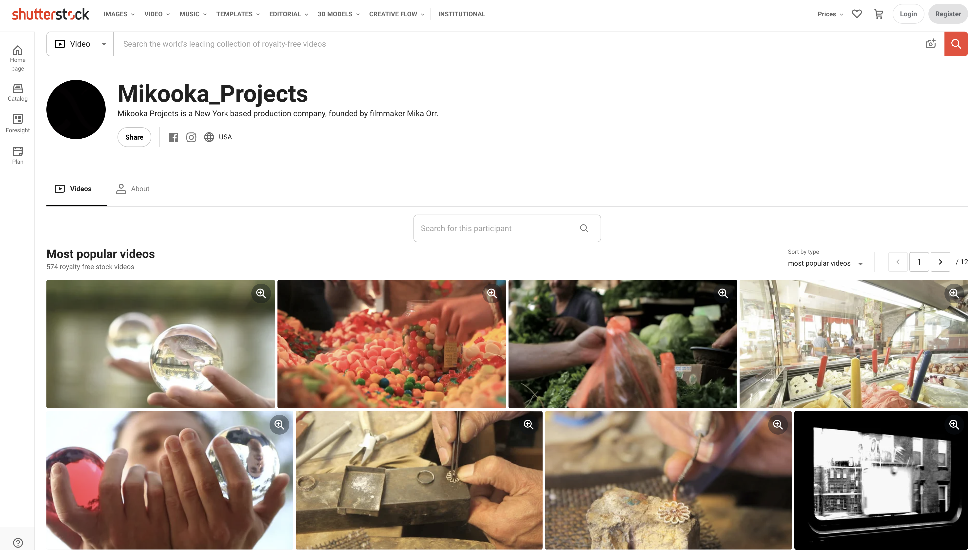980x550 pixels.
Task: Expand the Prices menu
Action: click(830, 14)
